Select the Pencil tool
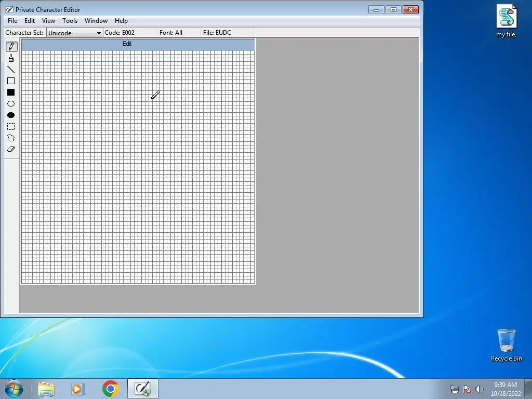The width and height of the screenshot is (532, 399). click(x=11, y=46)
